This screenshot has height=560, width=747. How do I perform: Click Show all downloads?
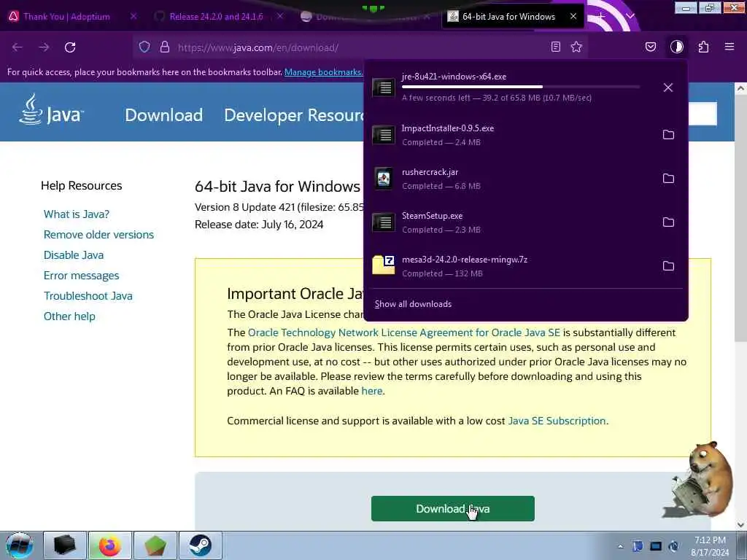click(x=413, y=304)
